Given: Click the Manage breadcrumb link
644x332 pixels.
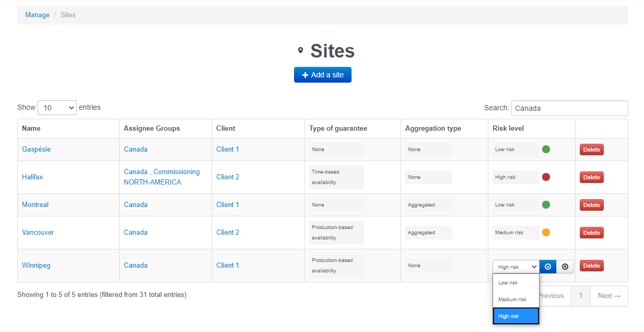Looking at the screenshot, I should pos(37,15).
